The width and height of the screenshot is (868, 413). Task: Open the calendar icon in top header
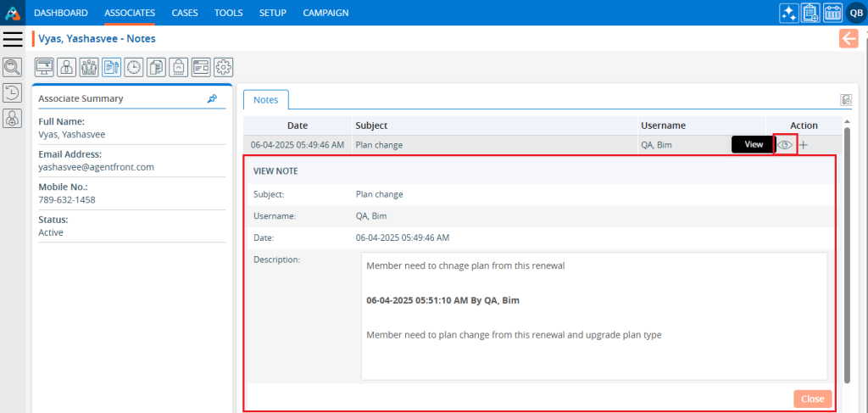832,13
